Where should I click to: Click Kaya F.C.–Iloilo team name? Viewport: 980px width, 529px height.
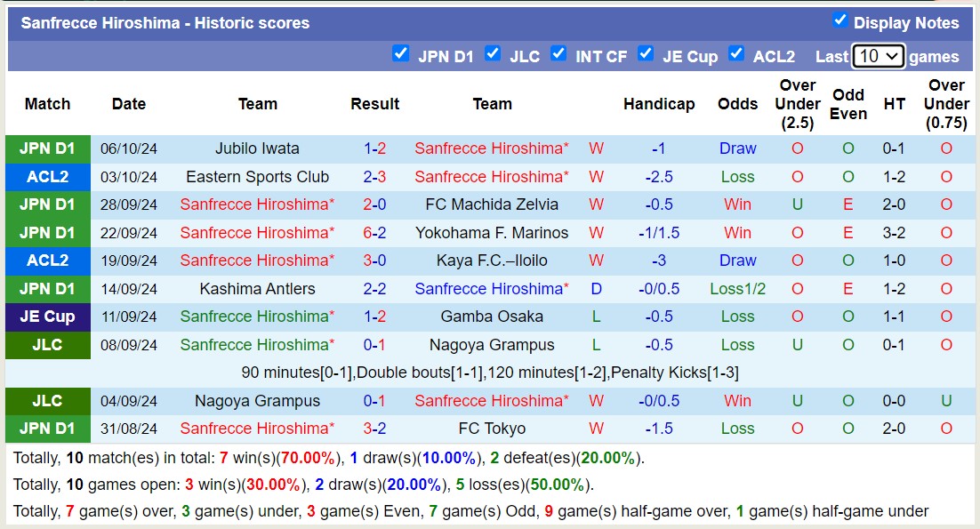point(492,260)
